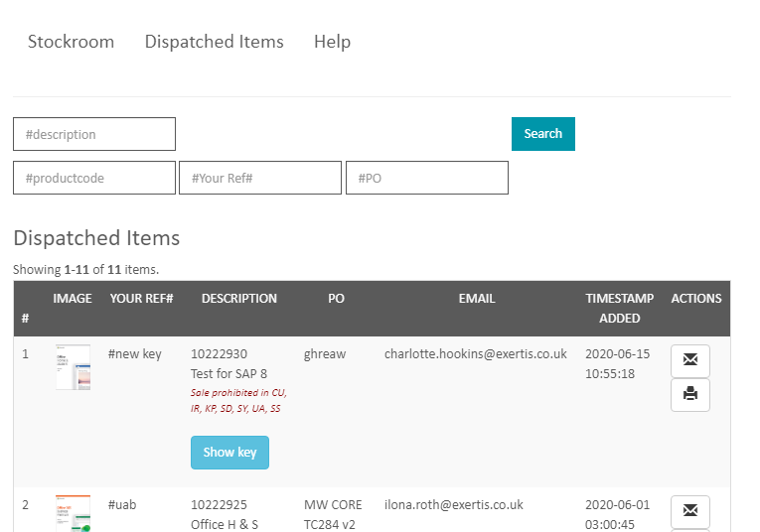760x532 pixels.
Task: Click the #PO filter field
Action: point(427,179)
